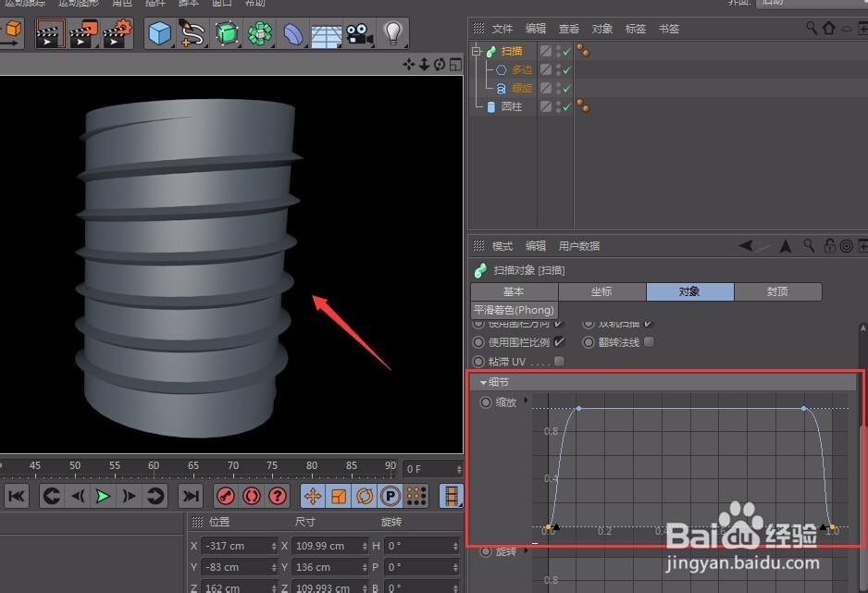Jump to the timeline start
This screenshot has width=868, height=593.
pyautogui.click(x=16, y=496)
